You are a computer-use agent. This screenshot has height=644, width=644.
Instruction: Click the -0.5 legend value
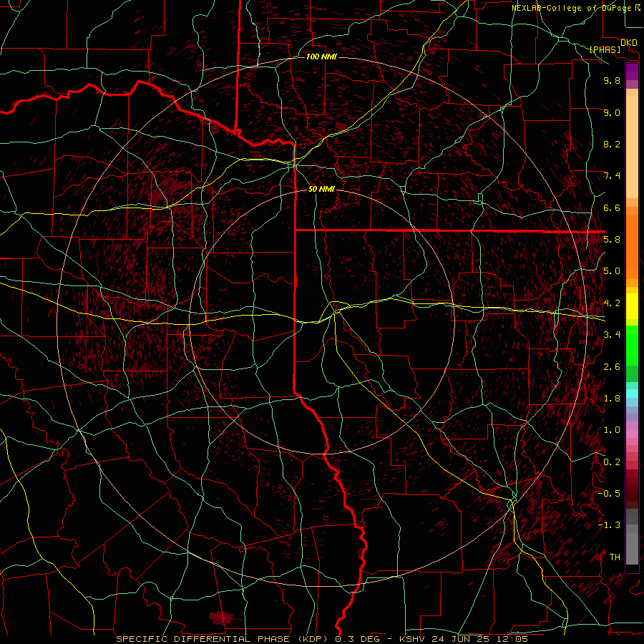point(609,494)
